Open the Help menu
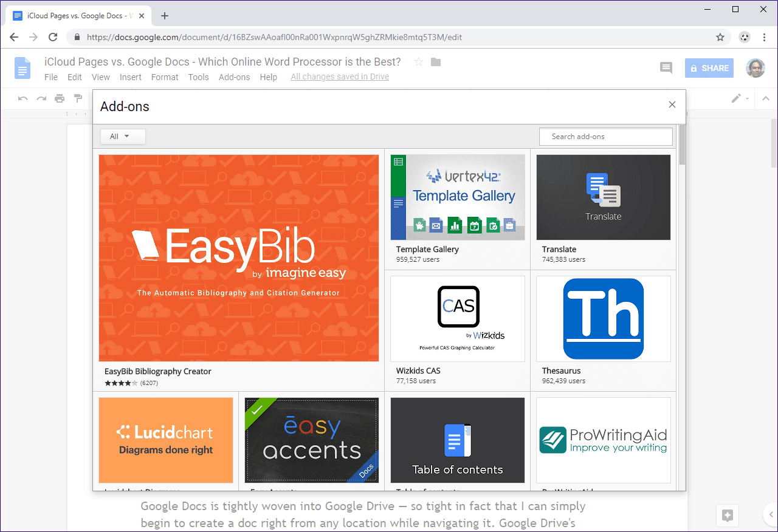Screen dimensions: 778x532 click(x=269, y=77)
